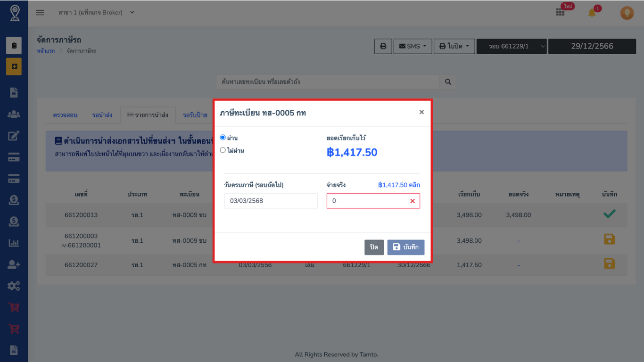Open the notification bell
The height and width of the screenshot is (362, 644).
coord(592,13)
